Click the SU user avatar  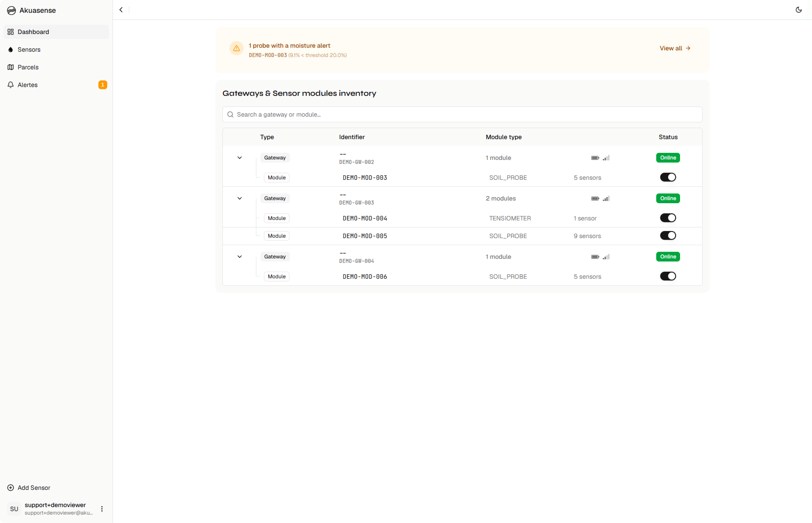pyautogui.click(x=14, y=509)
